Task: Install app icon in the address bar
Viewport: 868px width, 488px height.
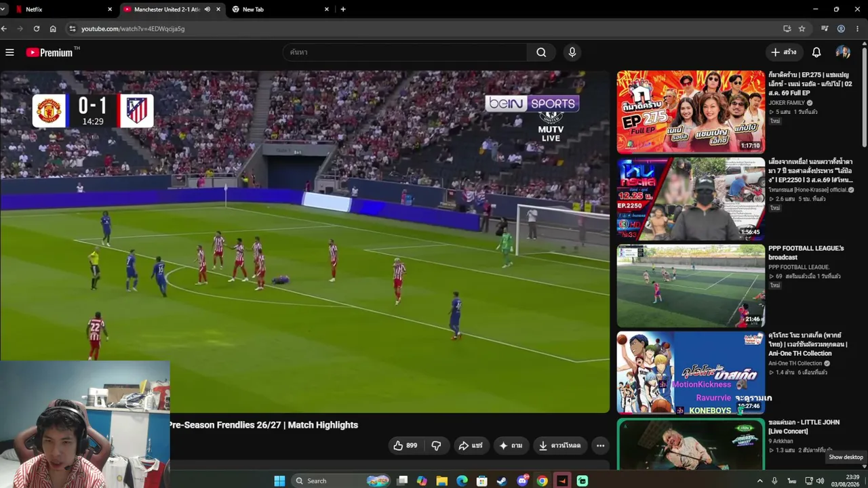Action: [787, 28]
